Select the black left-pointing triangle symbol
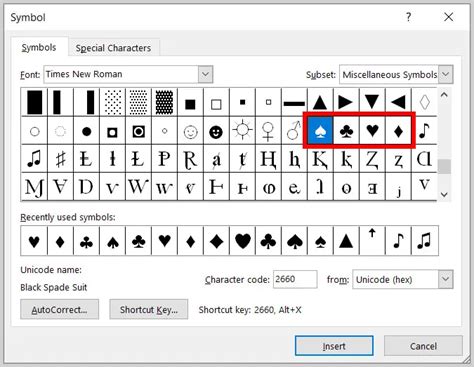Viewport: 474px width, 367px height. (x=398, y=102)
